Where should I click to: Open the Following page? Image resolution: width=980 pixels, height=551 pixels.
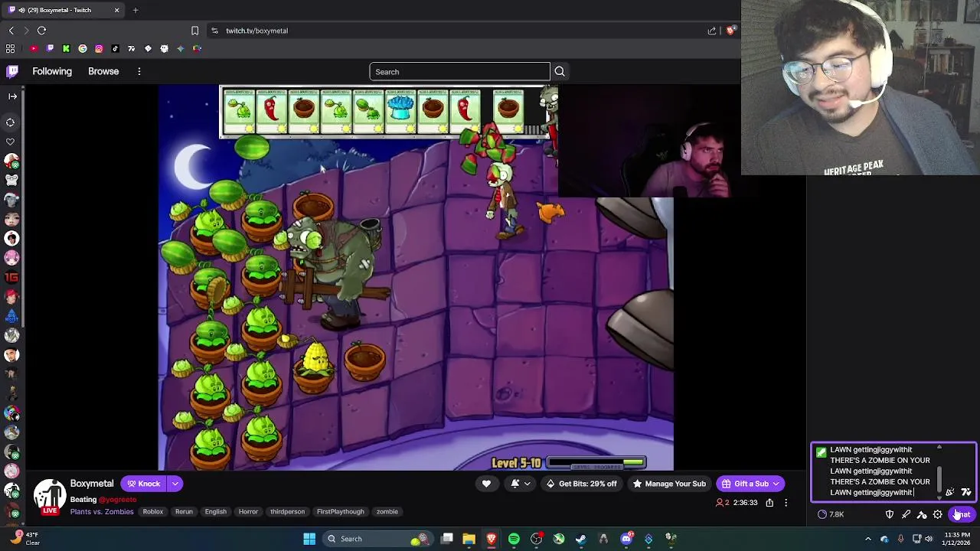tap(52, 71)
